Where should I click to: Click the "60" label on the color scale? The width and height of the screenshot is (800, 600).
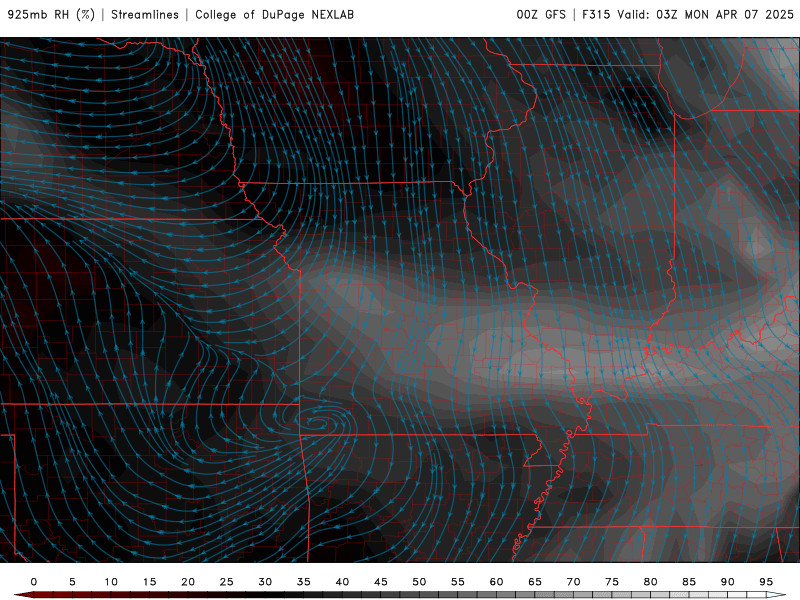[x=496, y=582]
